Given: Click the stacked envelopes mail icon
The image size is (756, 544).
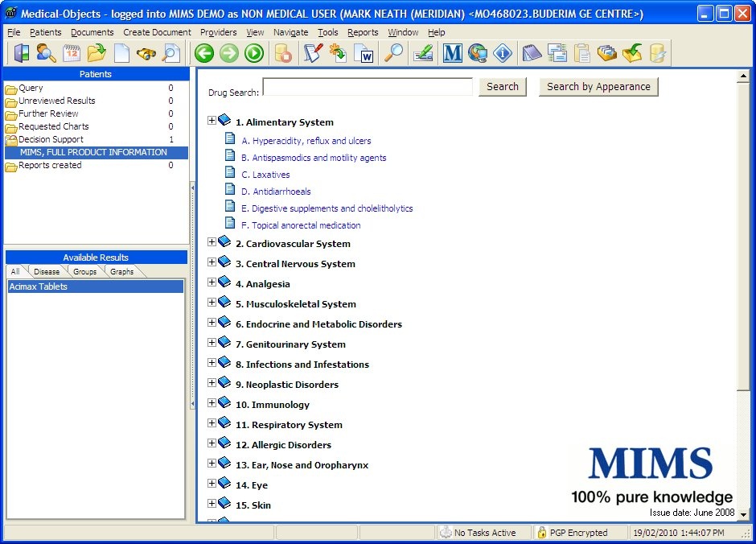Looking at the screenshot, I should [557, 53].
